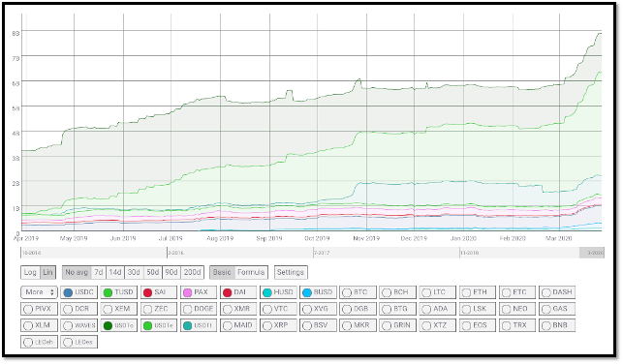This screenshot has height=364, width=623.
Task: Enable the BTC series
Action: 358,292
